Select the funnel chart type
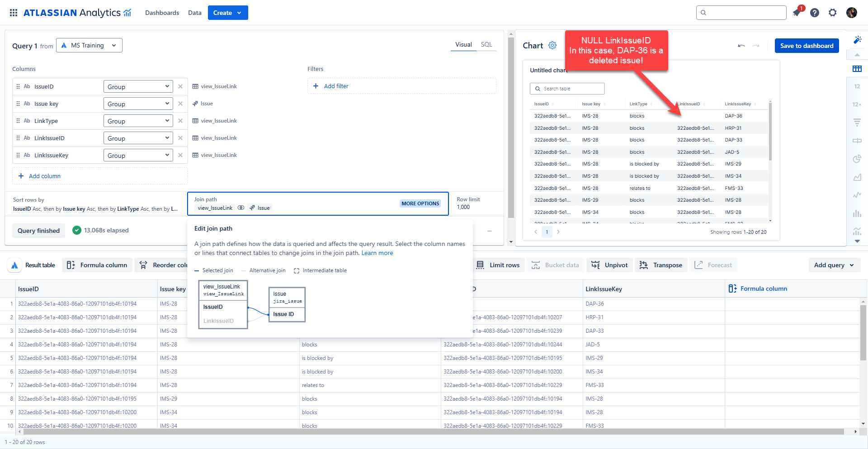The width and height of the screenshot is (868, 449). click(857, 122)
